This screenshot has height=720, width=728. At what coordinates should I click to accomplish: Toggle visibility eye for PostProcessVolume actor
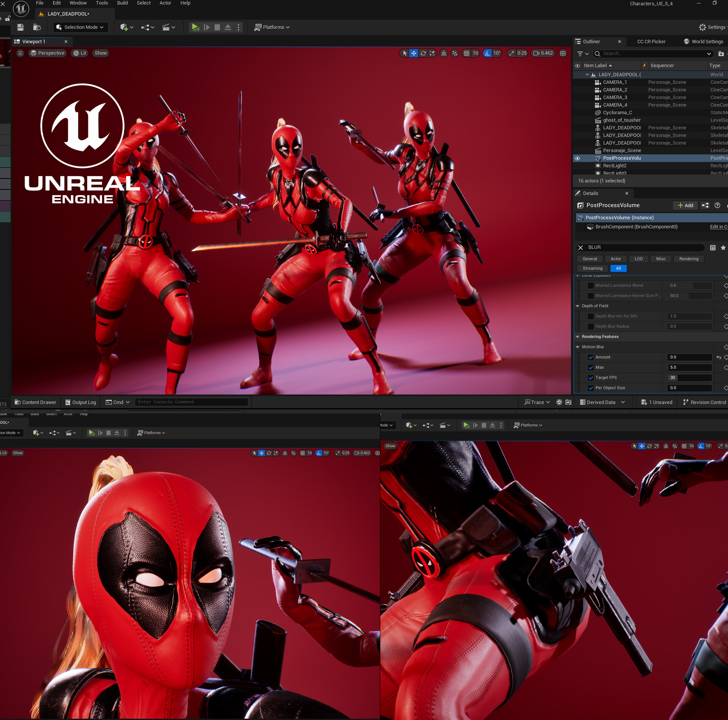577,158
